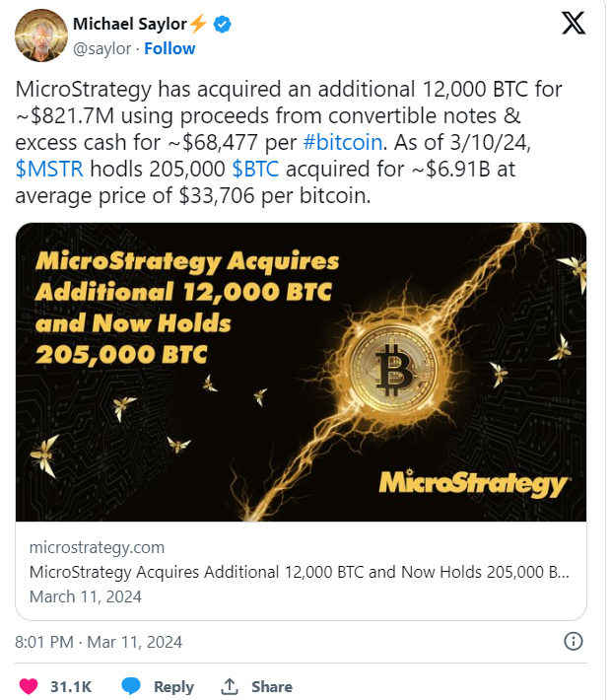This screenshot has height=700, width=610.
Task: Click the microstrategy.com domain link
Action: point(97,547)
